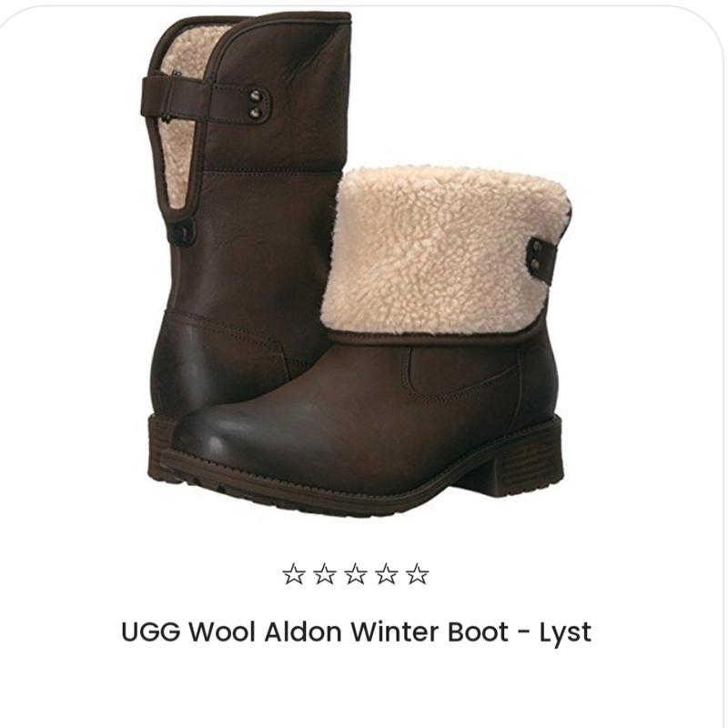Rate four stars via fourth star
Screen dimensions: 728x728
point(386,574)
